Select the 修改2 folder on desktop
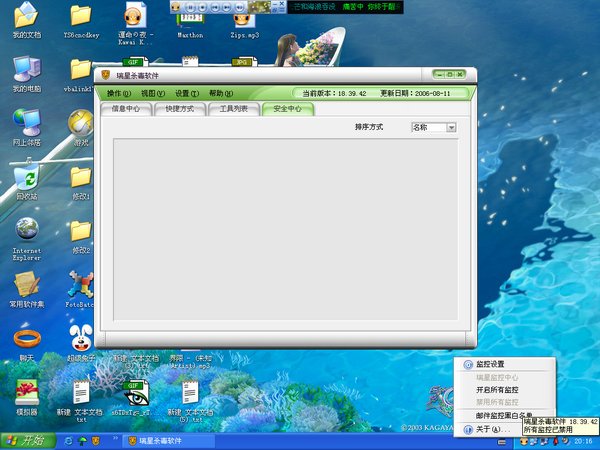The width and height of the screenshot is (600, 450). (x=81, y=236)
